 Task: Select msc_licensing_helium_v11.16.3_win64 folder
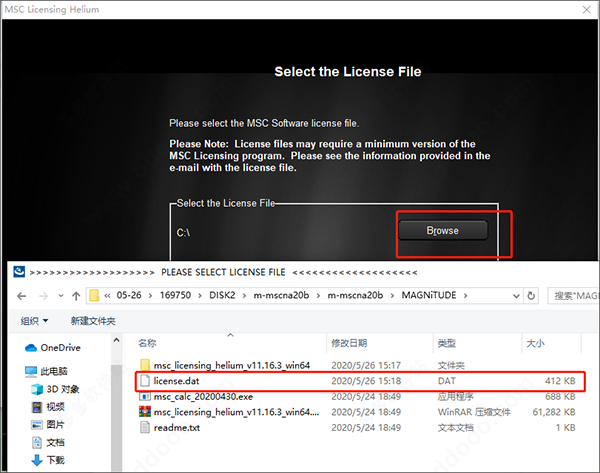click(232, 365)
